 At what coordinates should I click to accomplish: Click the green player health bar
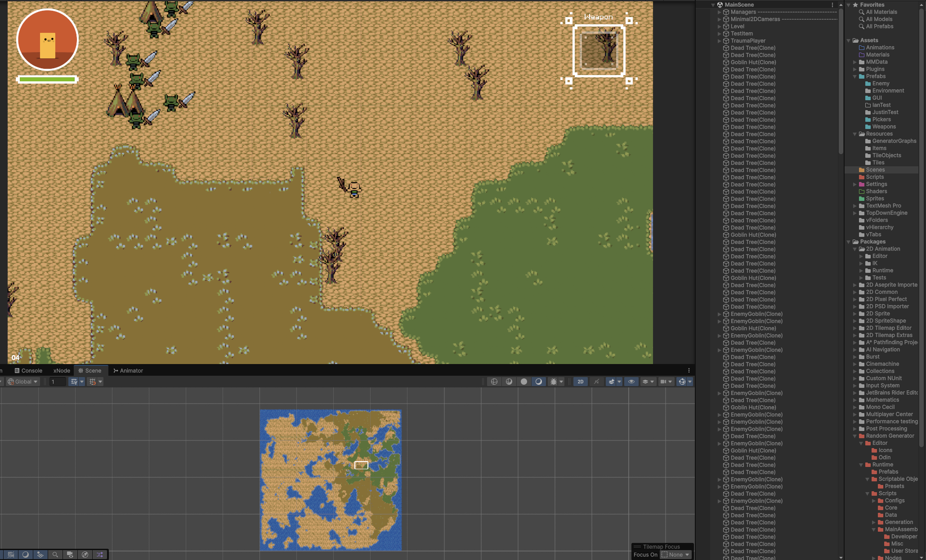(47, 80)
